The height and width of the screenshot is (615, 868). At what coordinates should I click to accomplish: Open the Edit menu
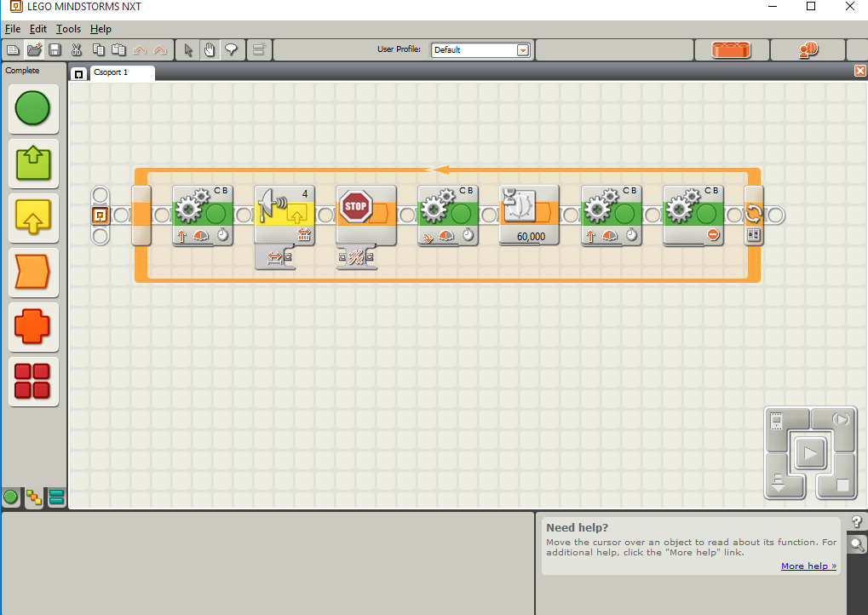pos(38,29)
